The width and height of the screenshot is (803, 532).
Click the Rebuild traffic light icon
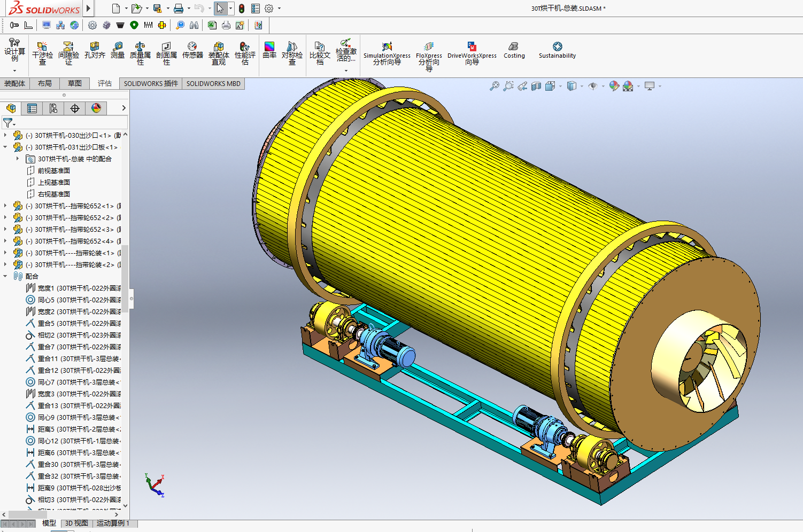[x=242, y=9]
